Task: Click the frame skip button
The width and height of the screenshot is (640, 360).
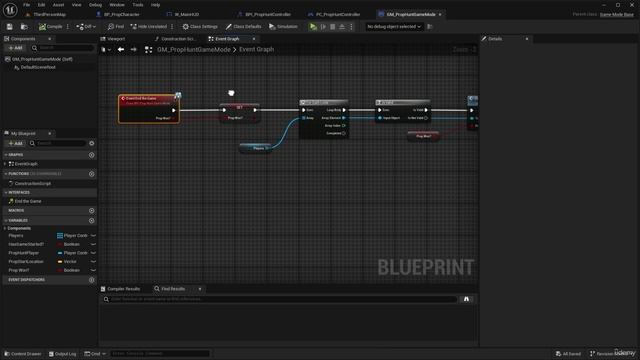Action: click(x=323, y=27)
